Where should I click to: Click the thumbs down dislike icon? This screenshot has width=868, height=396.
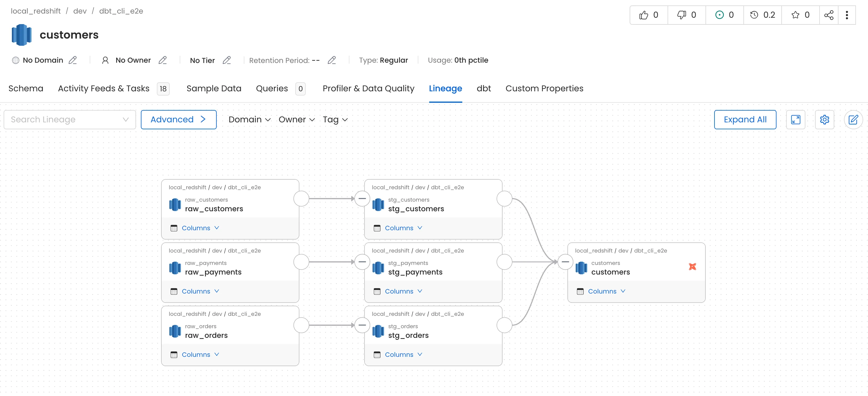click(681, 15)
